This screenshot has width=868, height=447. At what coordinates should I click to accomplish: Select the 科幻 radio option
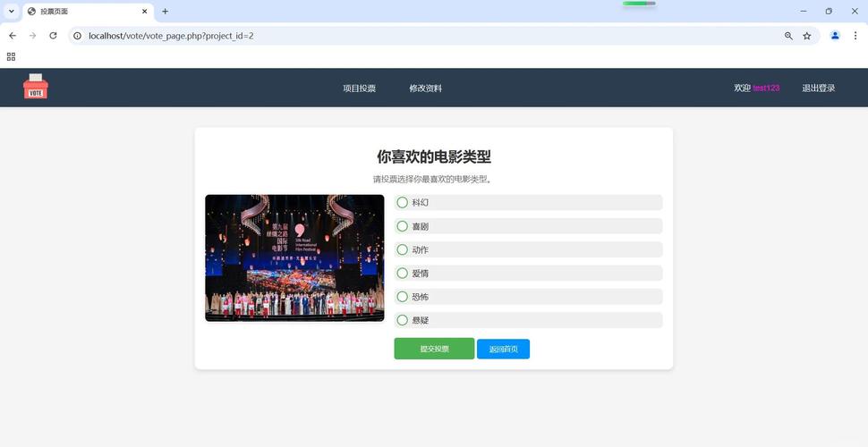[x=403, y=202]
